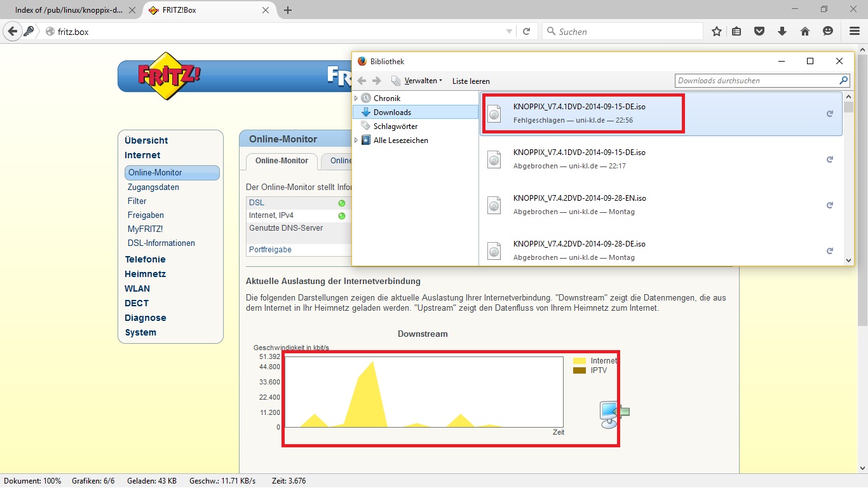
Task: Open downloads arrow icon in toolbar
Action: click(782, 31)
